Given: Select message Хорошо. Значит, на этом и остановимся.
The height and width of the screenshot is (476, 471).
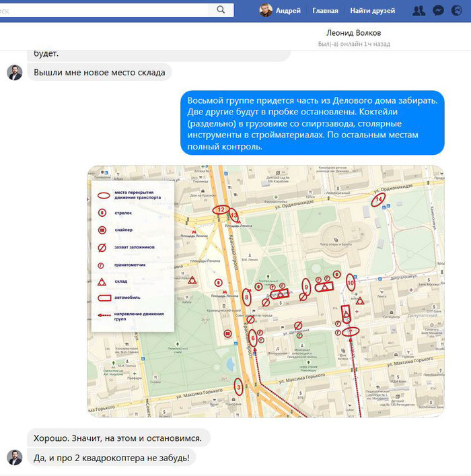Looking at the screenshot, I should [x=118, y=438].
